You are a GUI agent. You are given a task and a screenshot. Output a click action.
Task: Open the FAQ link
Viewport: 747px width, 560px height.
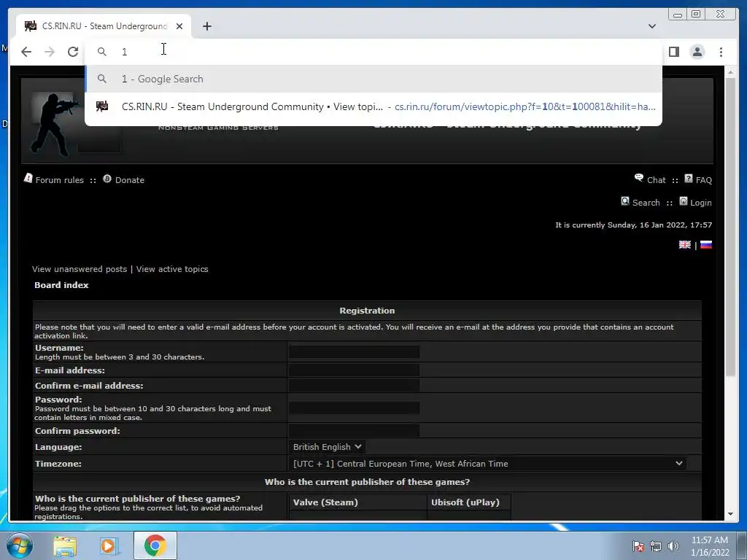(x=704, y=180)
